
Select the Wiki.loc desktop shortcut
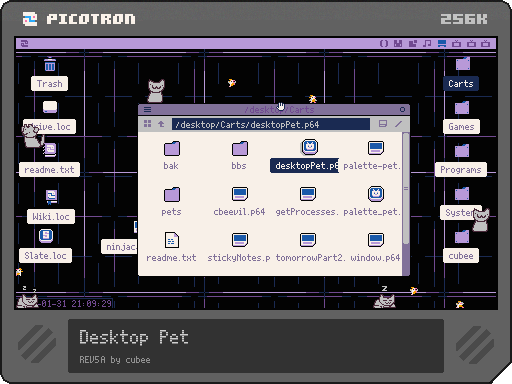coord(51,206)
